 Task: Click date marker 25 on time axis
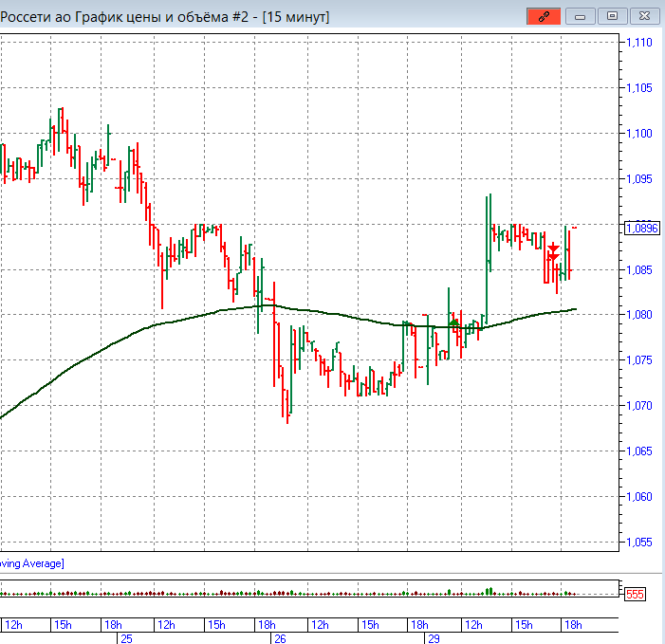click(126, 638)
